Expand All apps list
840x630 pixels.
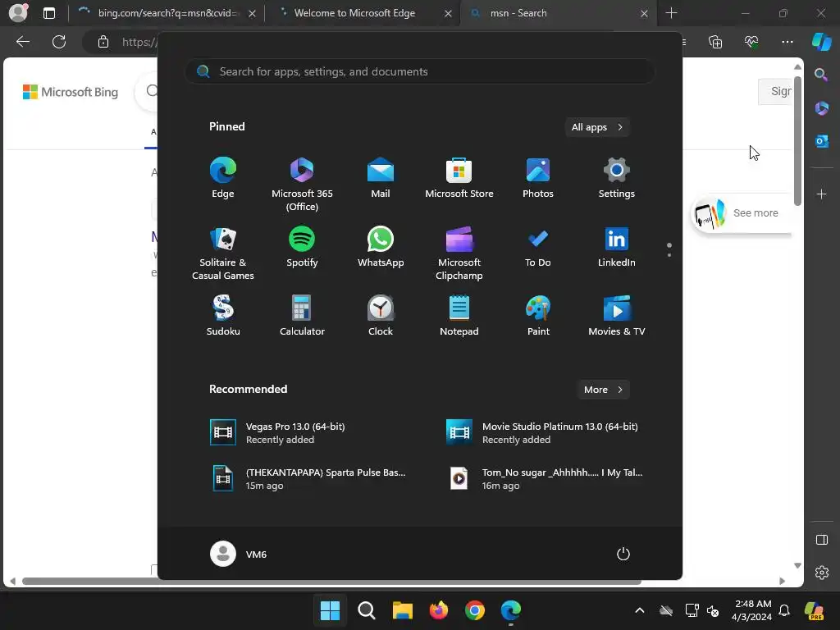[x=597, y=127]
